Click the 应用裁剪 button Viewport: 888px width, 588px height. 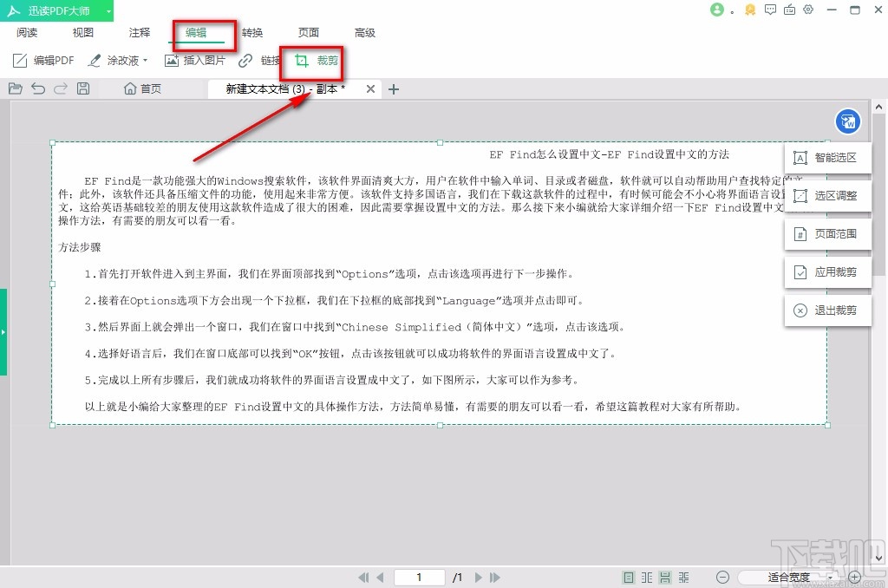[827, 272]
